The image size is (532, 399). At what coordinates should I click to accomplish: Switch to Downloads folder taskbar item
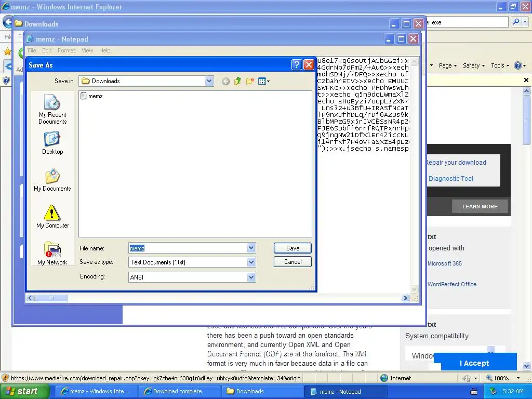(262, 392)
